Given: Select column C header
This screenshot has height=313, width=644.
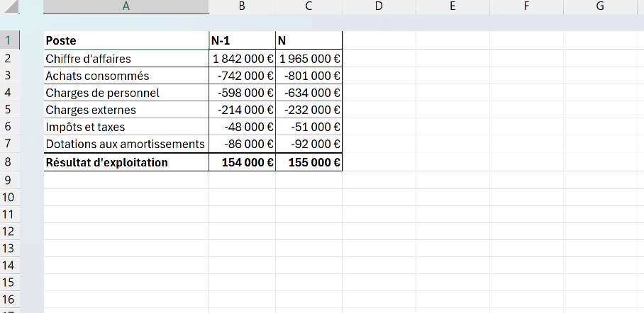Looking at the screenshot, I should 309,6.
